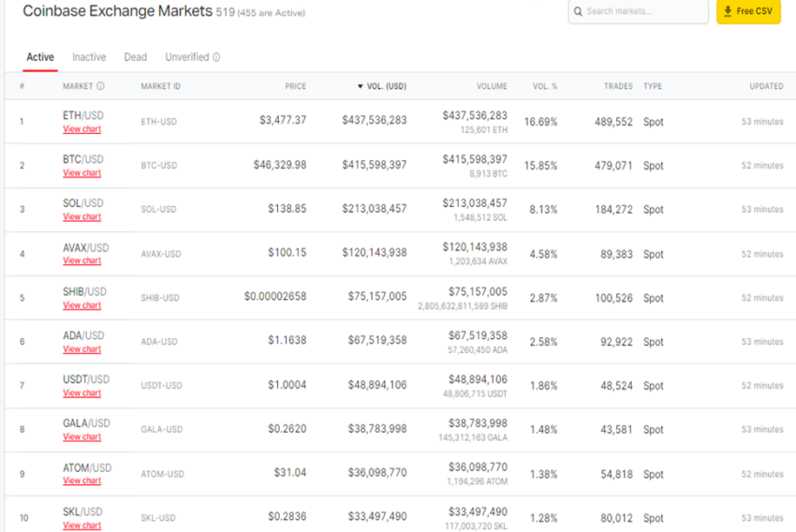Select the BTC-USD market ID cell
The height and width of the screenshot is (532, 796).
tap(158, 166)
